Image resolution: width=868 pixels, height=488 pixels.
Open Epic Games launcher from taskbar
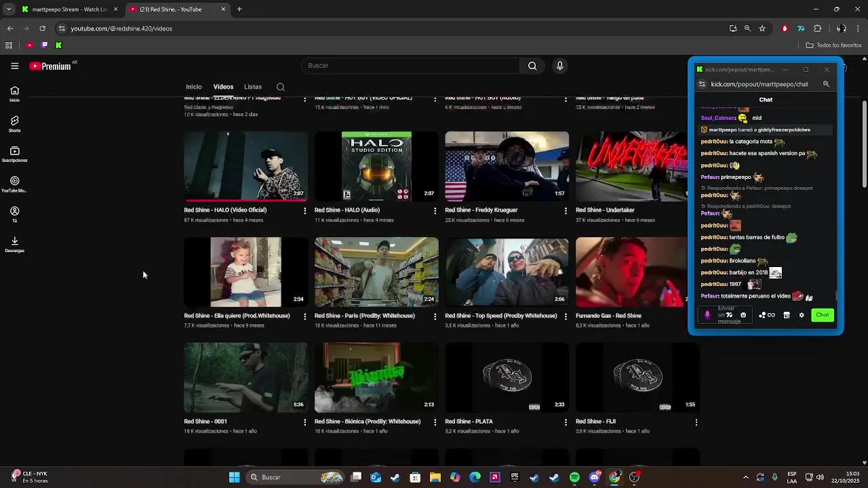tap(515, 477)
